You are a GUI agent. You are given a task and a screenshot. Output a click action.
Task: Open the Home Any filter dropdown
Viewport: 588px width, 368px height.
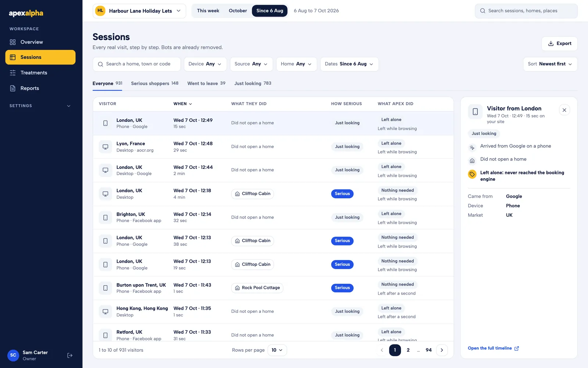point(296,64)
